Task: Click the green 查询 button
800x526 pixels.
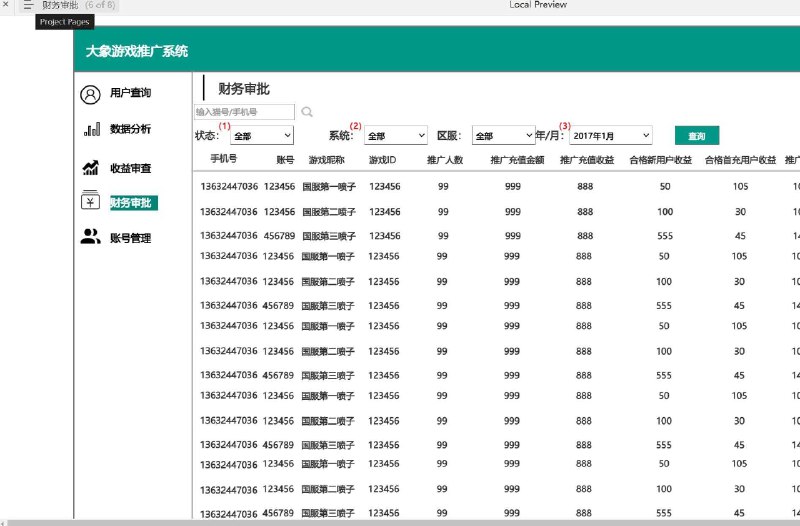Action: [x=697, y=136]
